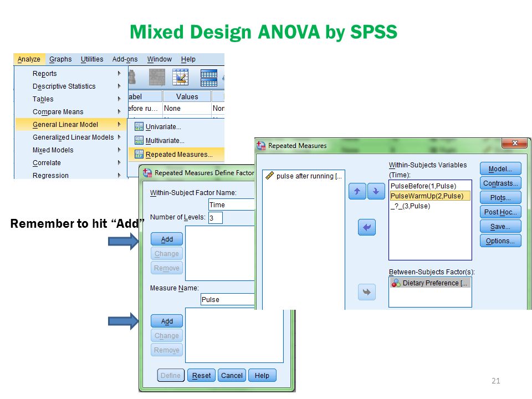Image resolution: width=532 pixels, height=399 pixels.
Task: Click the Options... button
Action: [x=500, y=241]
